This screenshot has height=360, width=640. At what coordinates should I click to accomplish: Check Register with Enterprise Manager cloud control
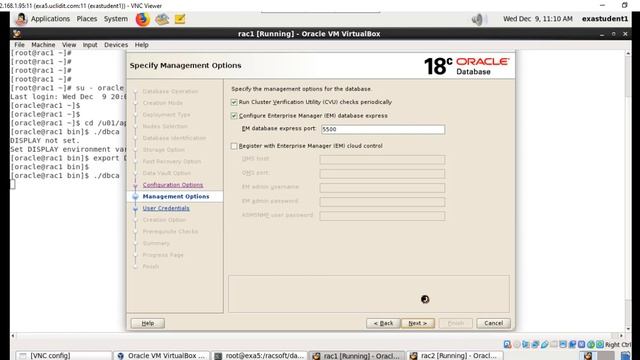234,146
